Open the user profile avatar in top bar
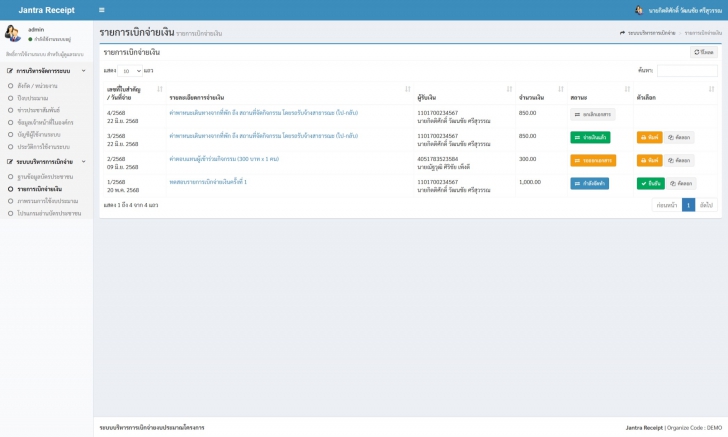 (639, 10)
